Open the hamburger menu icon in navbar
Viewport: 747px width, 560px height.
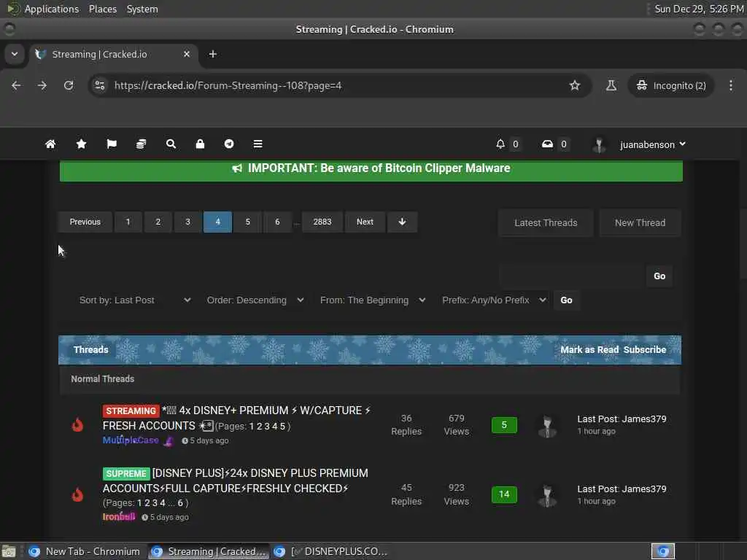(258, 144)
